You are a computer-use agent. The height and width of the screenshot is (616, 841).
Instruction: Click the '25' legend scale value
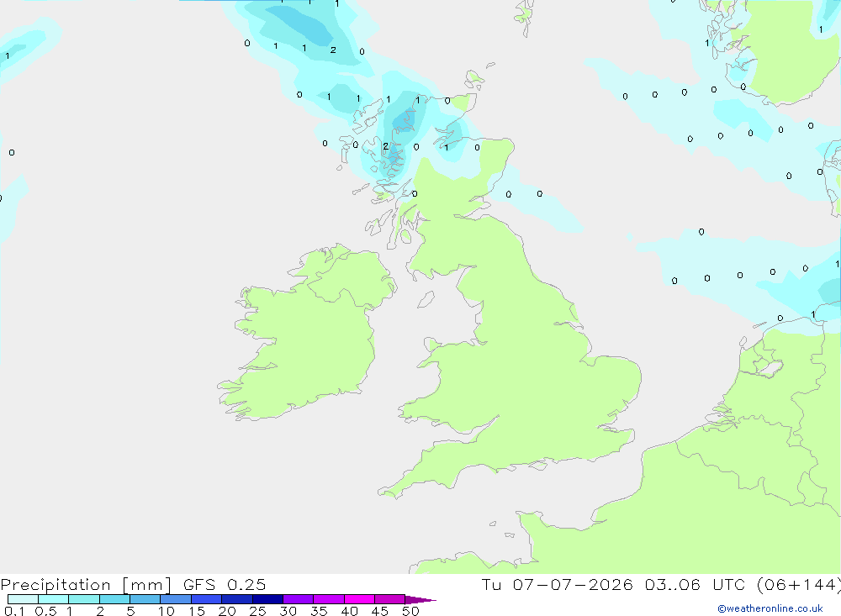click(x=258, y=611)
